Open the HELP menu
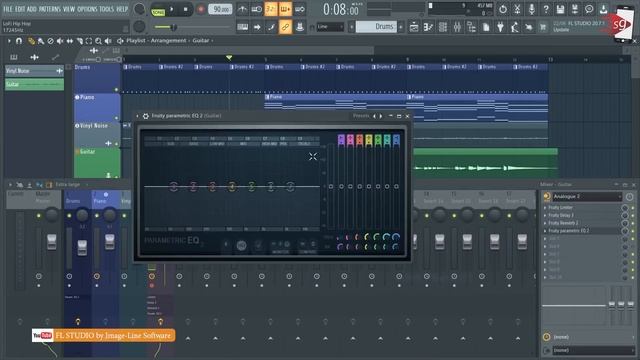Viewport: 640px width, 360px height. [x=122, y=9]
